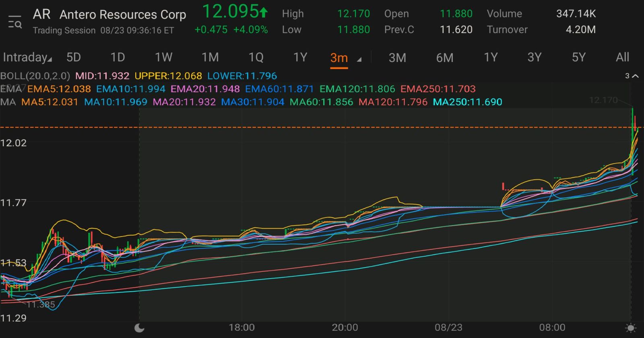644x338 pixels.
Task: Click the MA250:11.690 legend entry
Action: [468, 102]
